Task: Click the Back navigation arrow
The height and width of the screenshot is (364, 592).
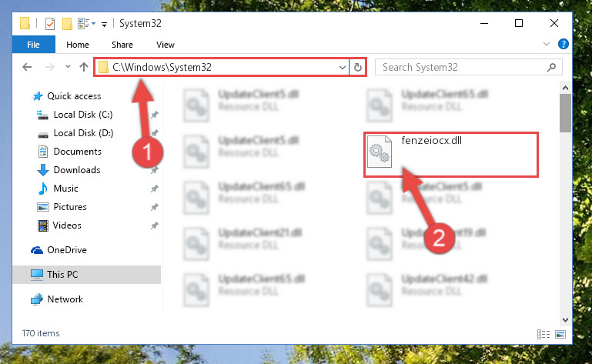Action: click(x=27, y=67)
